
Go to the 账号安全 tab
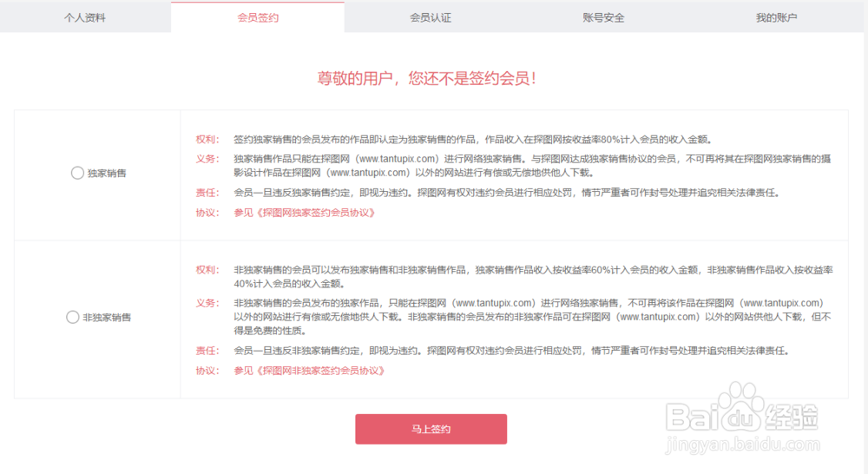pyautogui.click(x=603, y=17)
